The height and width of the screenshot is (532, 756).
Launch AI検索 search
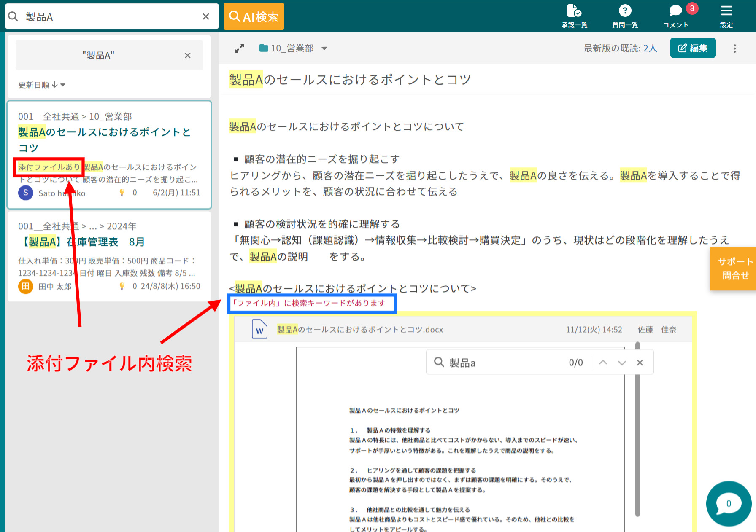pos(254,16)
